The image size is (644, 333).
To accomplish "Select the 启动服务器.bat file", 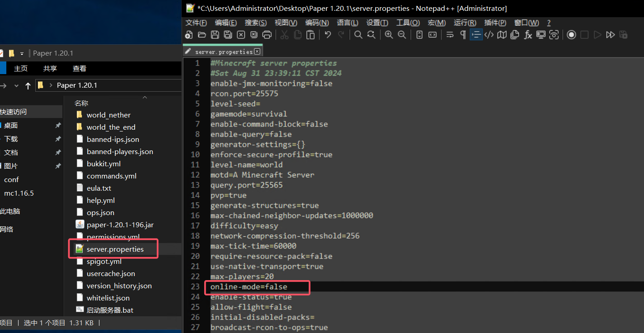I will coord(110,310).
